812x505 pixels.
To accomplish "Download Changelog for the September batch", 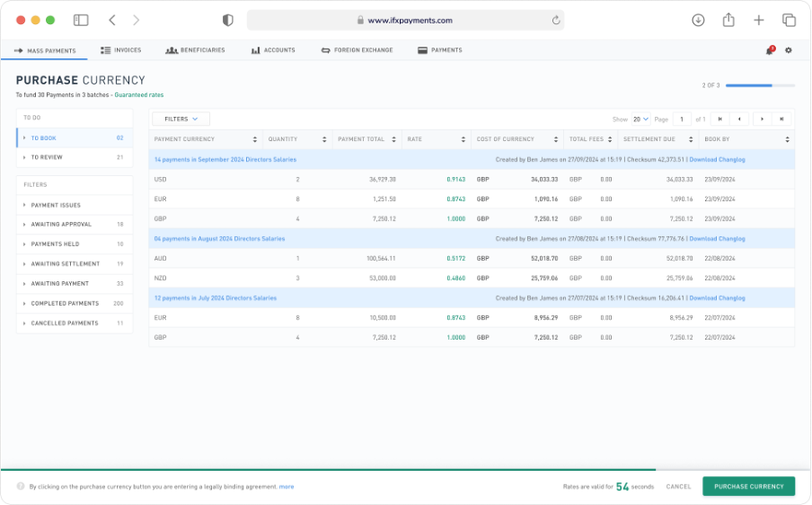I will (x=717, y=160).
